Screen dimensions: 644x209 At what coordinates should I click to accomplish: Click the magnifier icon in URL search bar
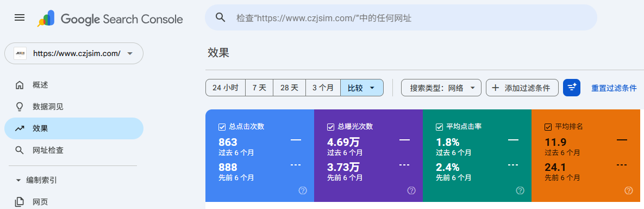click(221, 17)
